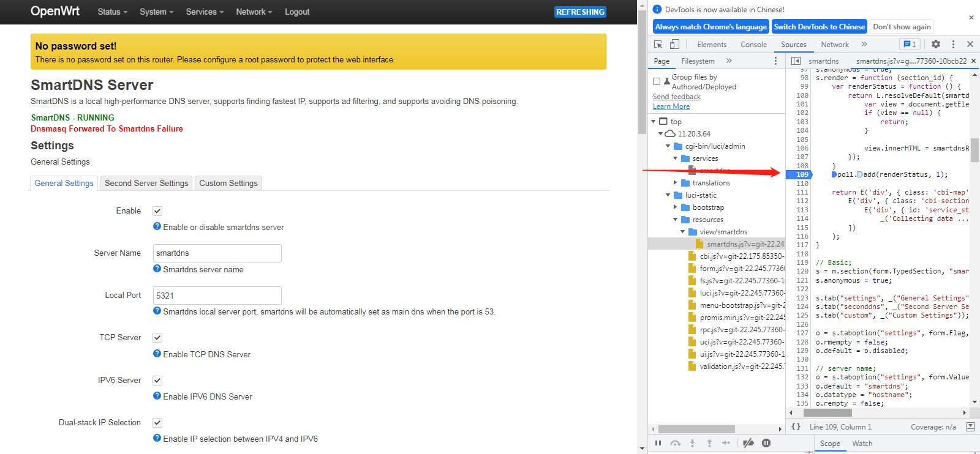Viewport: 980px width, 454px height.
Task: Click step into next function call
Action: [x=692, y=443]
